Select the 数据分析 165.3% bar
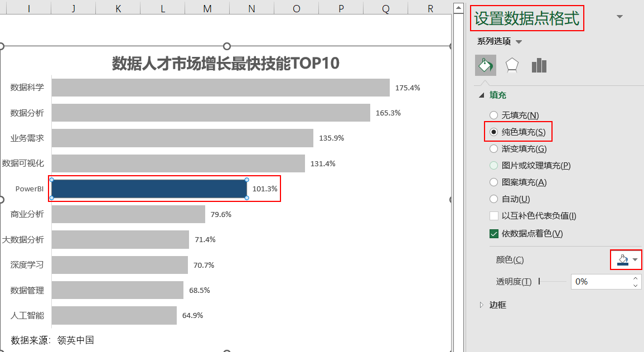 click(211, 113)
